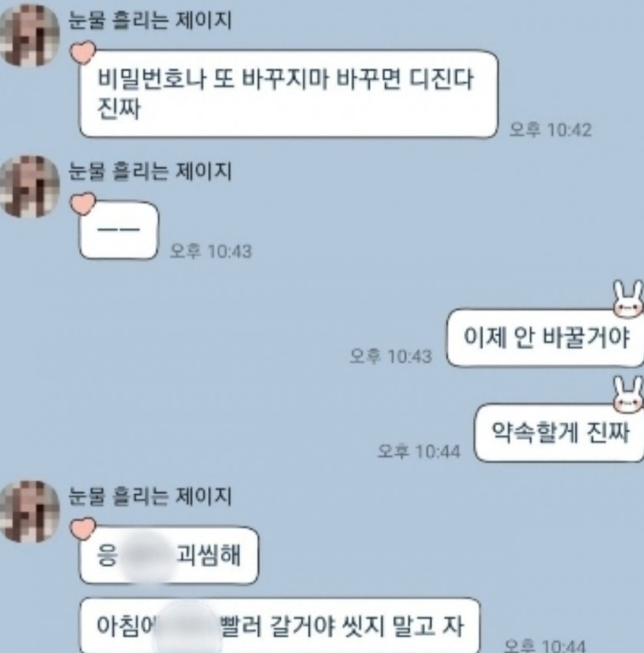The width and height of the screenshot is (644, 653).
Task: Tap 오후 10:44 timestamp beside 약속할게 진짜
Action: point(419,451)
